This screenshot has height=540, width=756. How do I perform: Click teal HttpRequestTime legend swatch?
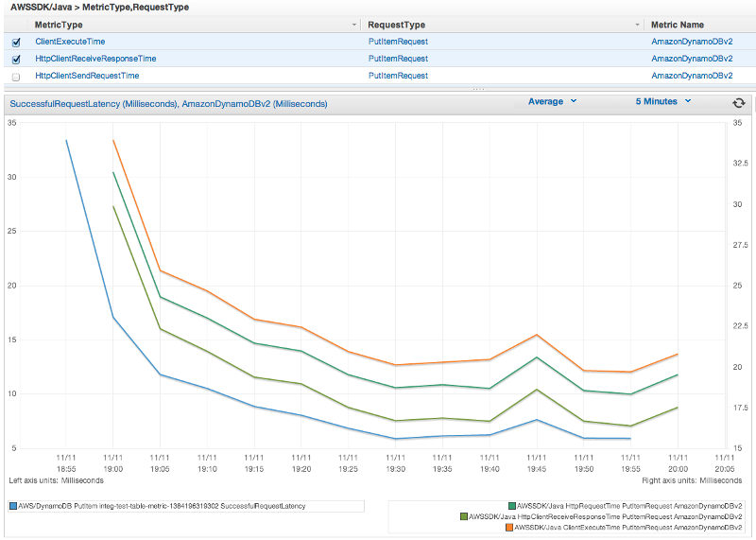[511, 506]
